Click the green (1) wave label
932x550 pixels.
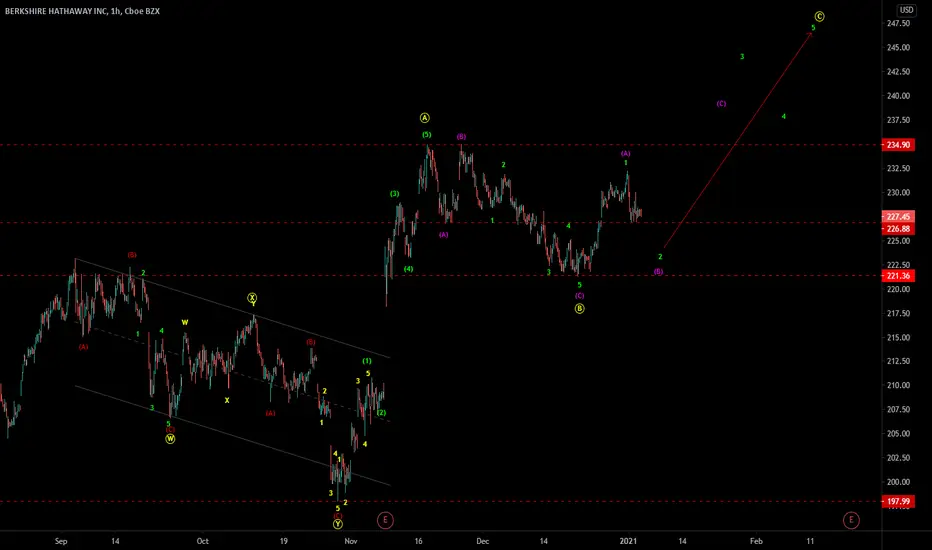367,361
